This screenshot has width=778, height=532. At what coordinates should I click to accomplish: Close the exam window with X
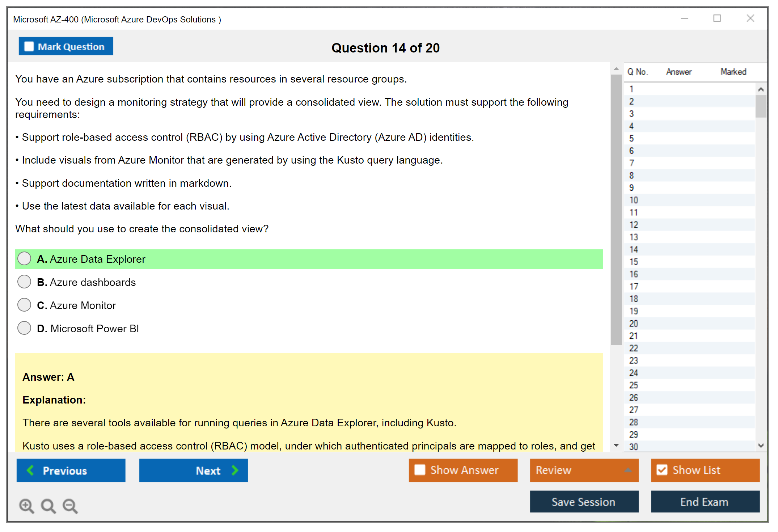[x=750, y=18]
